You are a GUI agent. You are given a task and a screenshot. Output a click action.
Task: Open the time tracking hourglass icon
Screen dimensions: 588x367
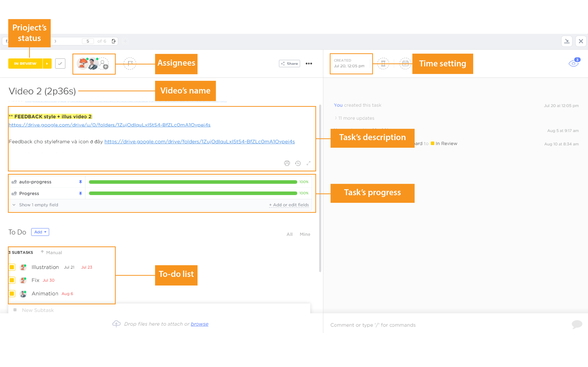click(383, 64)
